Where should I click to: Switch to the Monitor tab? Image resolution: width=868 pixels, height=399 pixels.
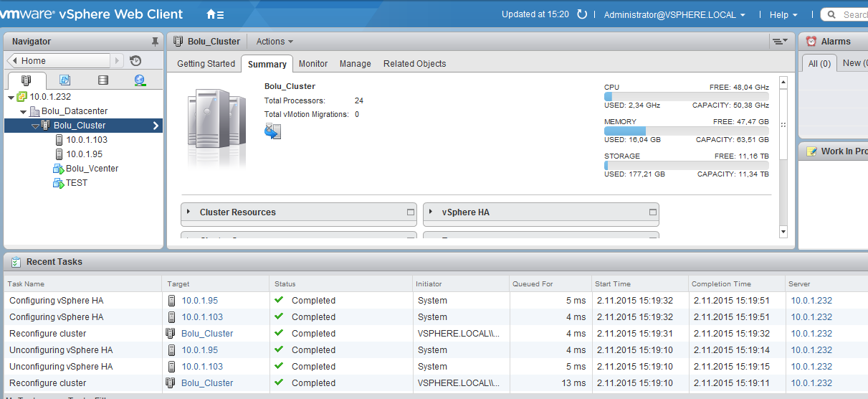point(313,64)
